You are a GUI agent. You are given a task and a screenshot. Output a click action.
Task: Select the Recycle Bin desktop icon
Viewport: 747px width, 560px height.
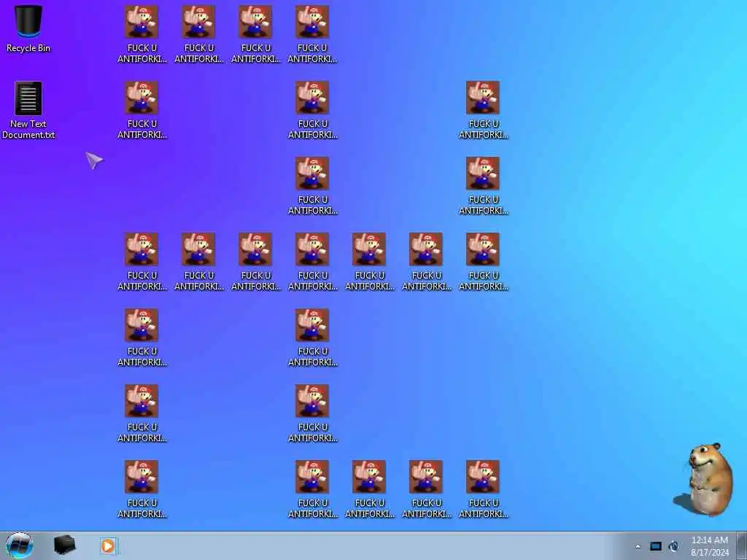[x=28, y=28]
